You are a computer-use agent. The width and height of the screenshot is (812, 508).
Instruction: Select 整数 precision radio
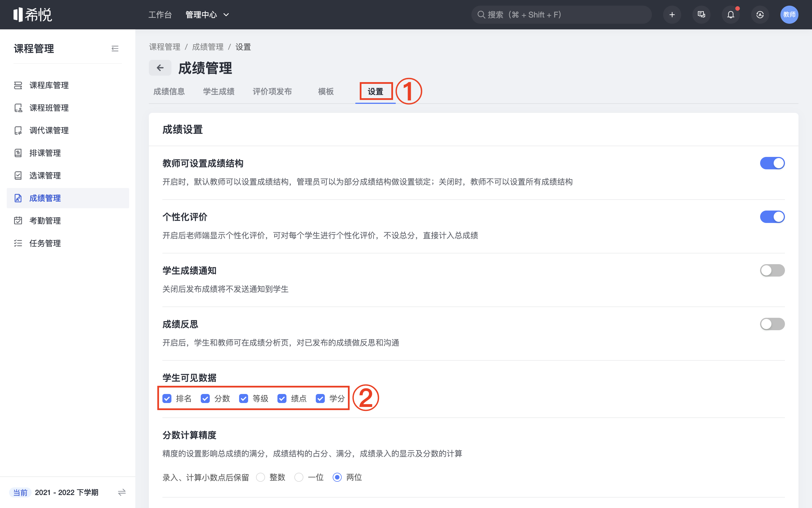point(261,477)
